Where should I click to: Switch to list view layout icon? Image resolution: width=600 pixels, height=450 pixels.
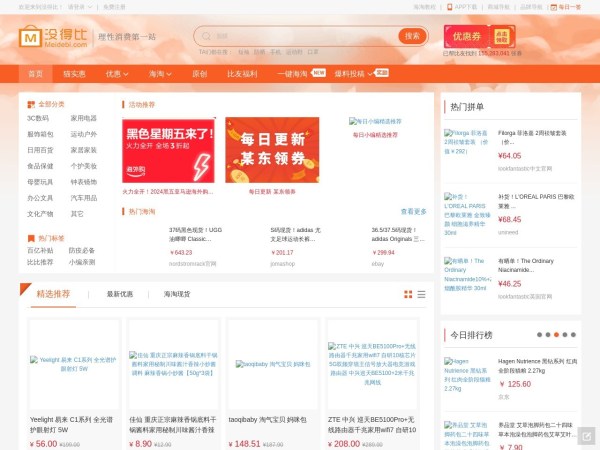(x=421, y=294)
